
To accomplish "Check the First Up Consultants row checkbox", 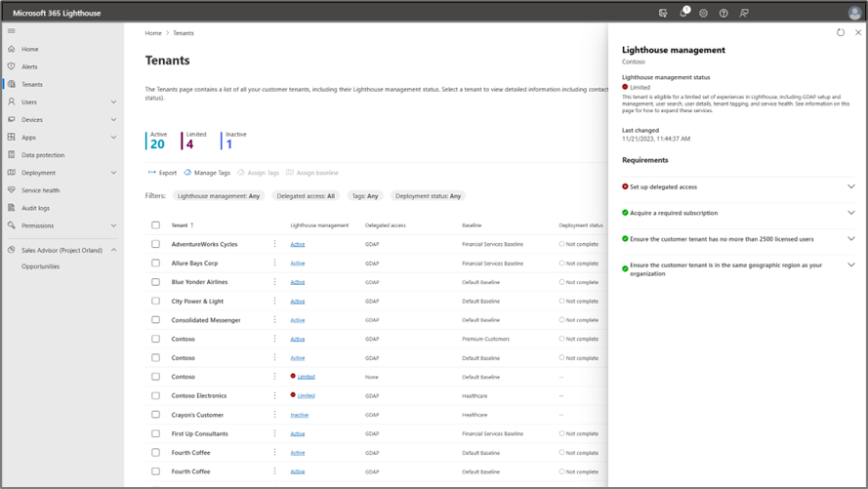I will 155,433.
